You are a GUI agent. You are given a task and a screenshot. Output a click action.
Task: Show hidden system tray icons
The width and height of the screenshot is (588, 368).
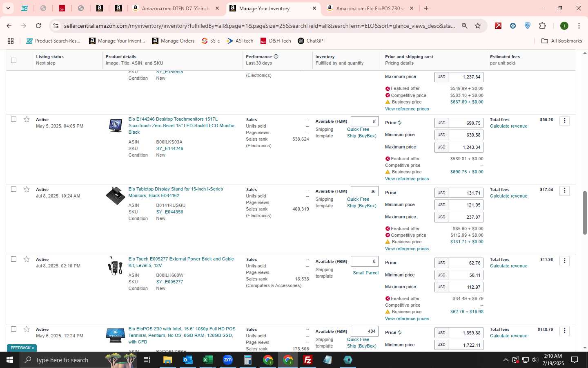(506, 360)
